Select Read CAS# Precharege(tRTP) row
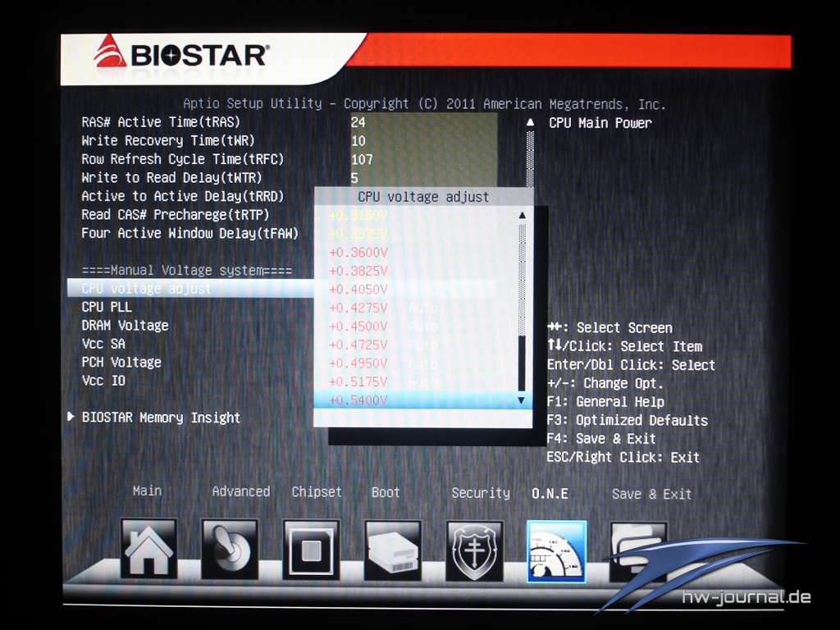Image resolution: width=840 pixels, height=630 pixels. click(x=176, y=214)
